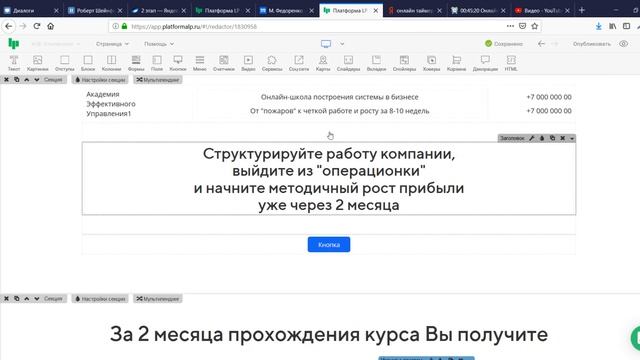Viewport: 640px width, 360px height.
Task: Open the Сервисы (Services) widget
Action: pos(272,63)
